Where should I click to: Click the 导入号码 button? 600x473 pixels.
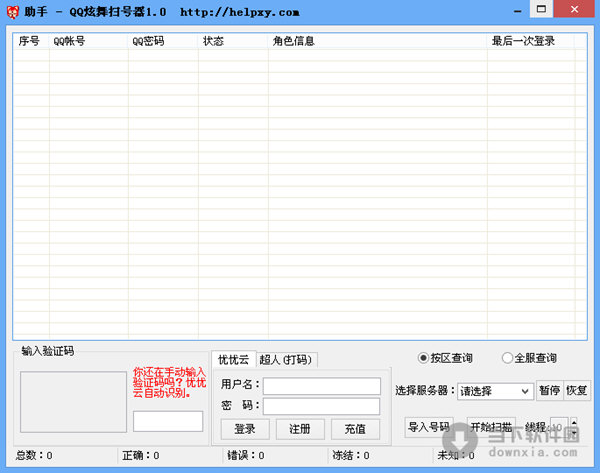tap(429, 427)
